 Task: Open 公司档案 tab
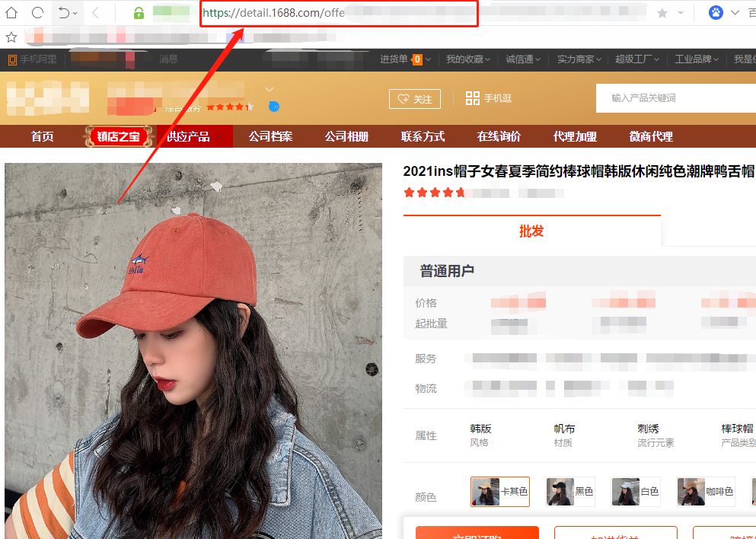click(270, 136)
